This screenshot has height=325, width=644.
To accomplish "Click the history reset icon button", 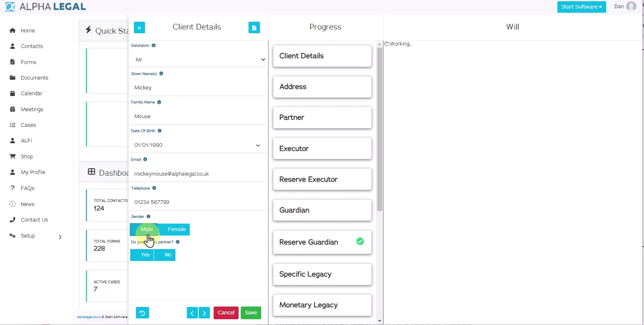I will [142, 313].
